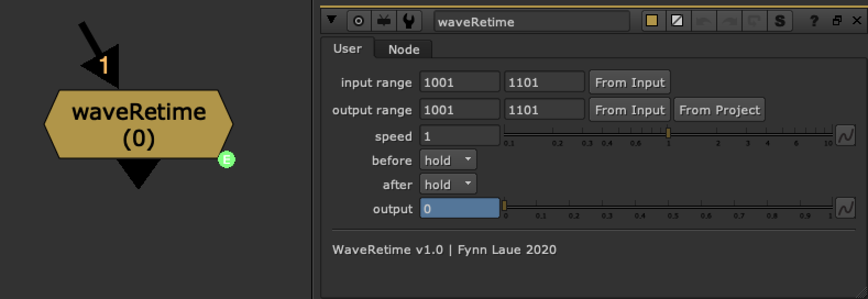Click From Input button for input range
The height and width of the screenshot is (299, 868).
[x=630, y=82]
